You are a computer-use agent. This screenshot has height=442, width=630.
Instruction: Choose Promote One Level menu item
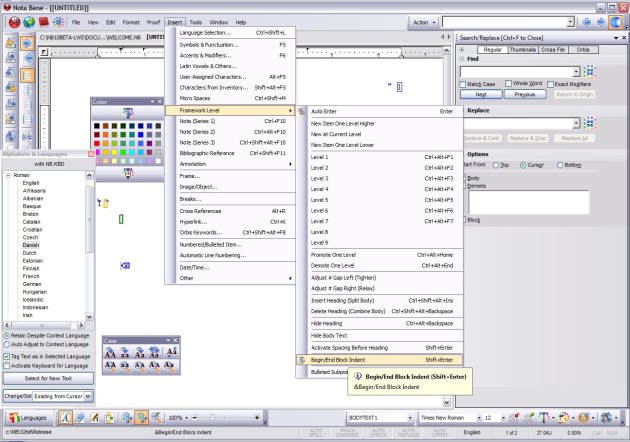382,255
